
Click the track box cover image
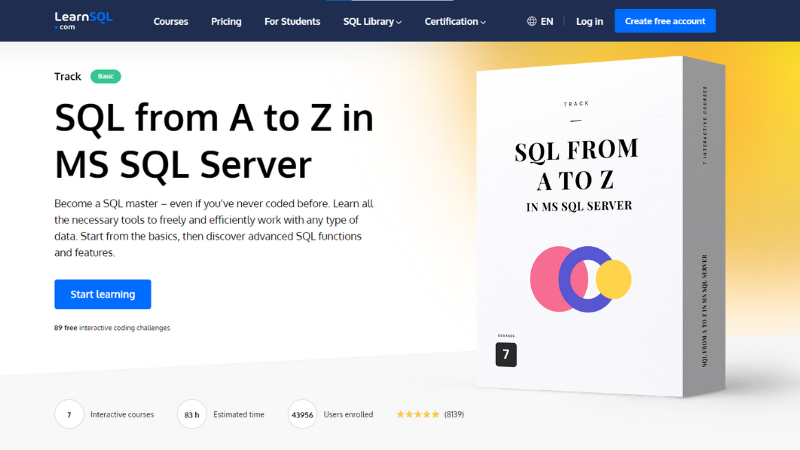coord(601,226)
